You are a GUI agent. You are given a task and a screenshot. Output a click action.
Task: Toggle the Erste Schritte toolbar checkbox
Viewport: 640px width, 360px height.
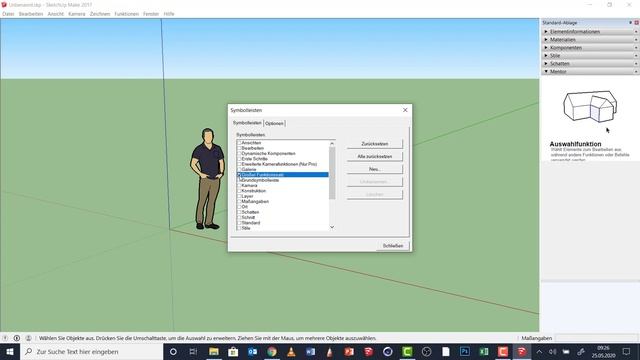(x=239, y=158)
